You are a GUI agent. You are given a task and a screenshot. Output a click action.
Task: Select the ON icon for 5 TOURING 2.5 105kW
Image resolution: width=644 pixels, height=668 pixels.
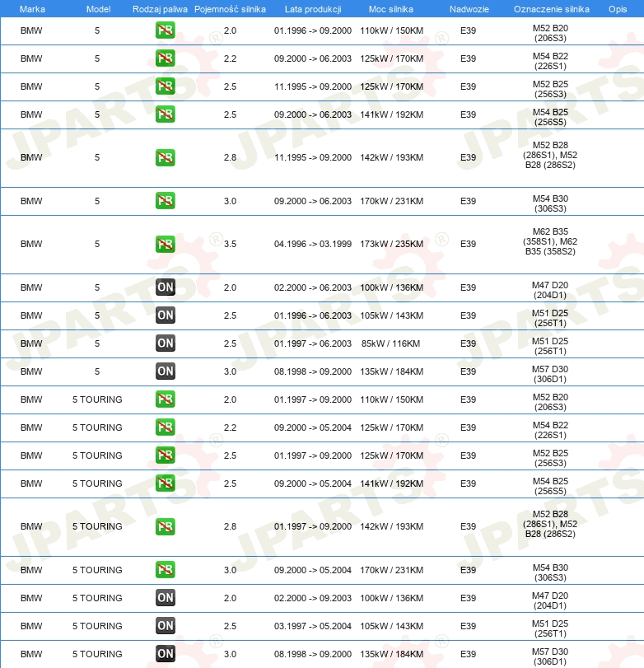pos(166,626)
